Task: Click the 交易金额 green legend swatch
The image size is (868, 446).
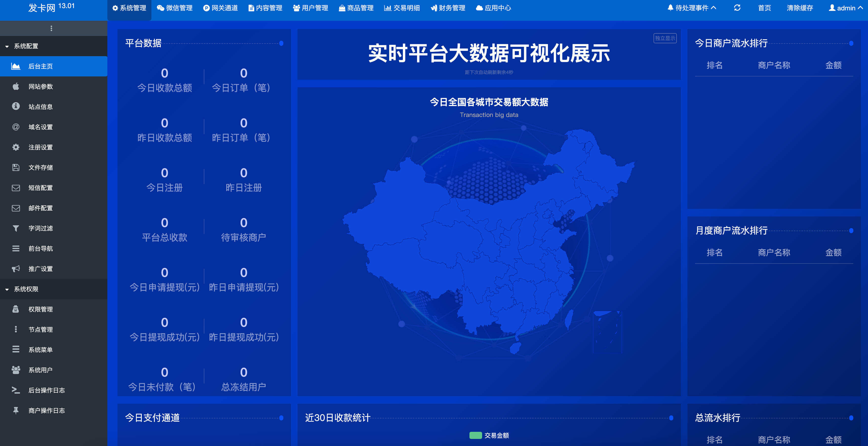Action: (476, 435)
